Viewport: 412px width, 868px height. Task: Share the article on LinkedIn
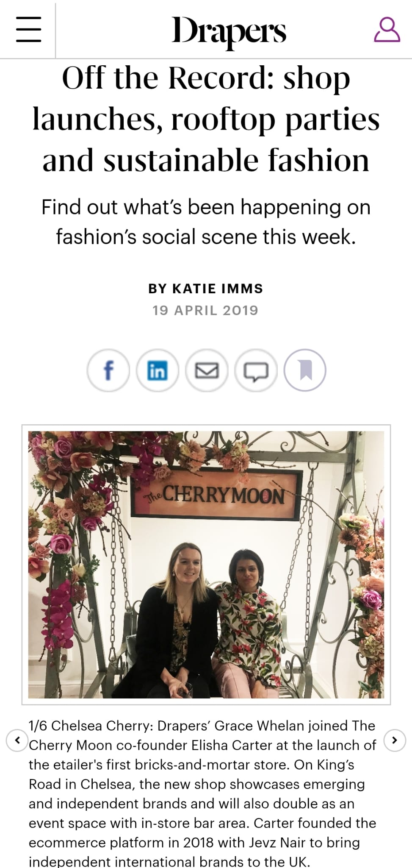157,370
